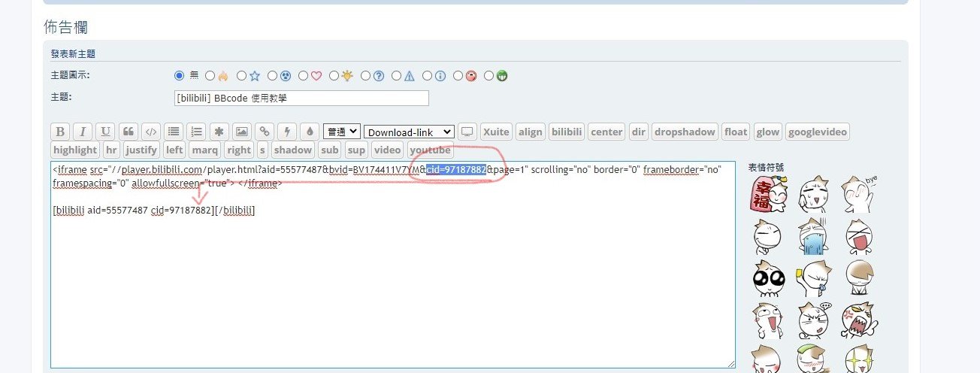Image resolution: width=980 pixels, height=373 pixels.
Task: Insert code tag using the </> icon
Action: (150, 132)
